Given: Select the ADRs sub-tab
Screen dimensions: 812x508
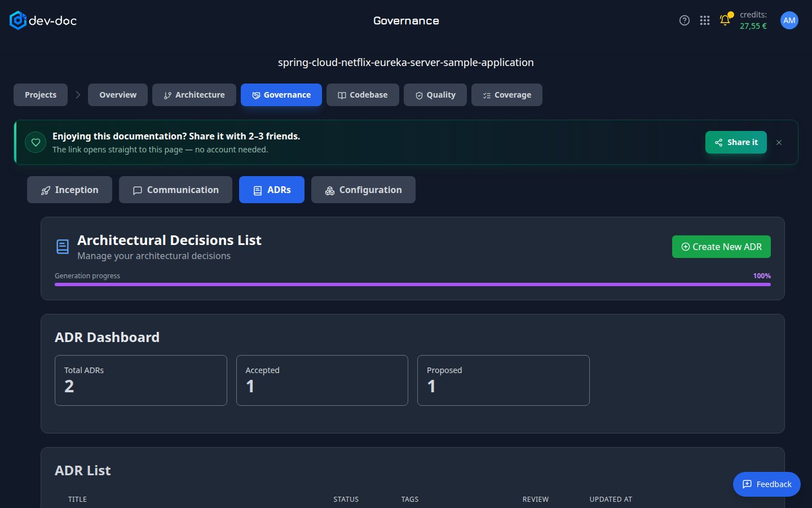Looking at the screenshot, I should (272, 190).
